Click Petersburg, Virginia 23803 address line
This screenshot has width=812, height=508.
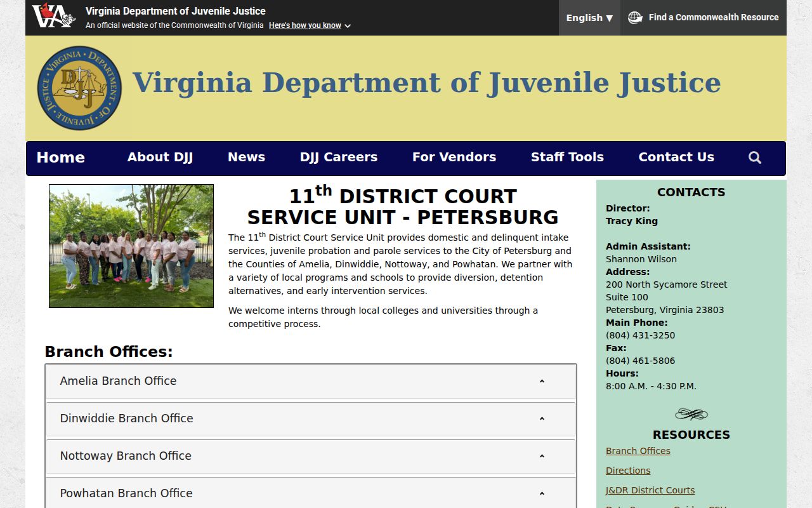[665, 310]
